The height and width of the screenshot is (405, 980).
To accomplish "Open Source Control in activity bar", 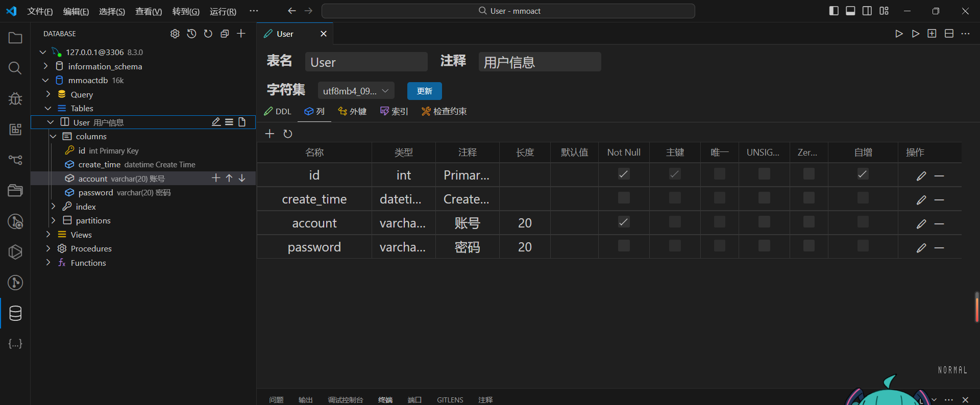I will (15, 160).
